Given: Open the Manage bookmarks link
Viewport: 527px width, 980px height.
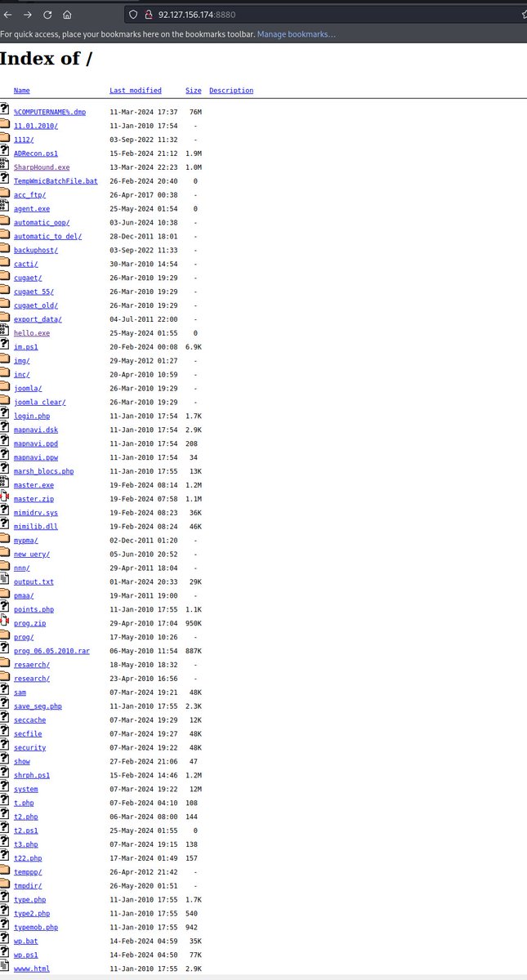Looking at the screenshot, I should (x=297, y=34).
